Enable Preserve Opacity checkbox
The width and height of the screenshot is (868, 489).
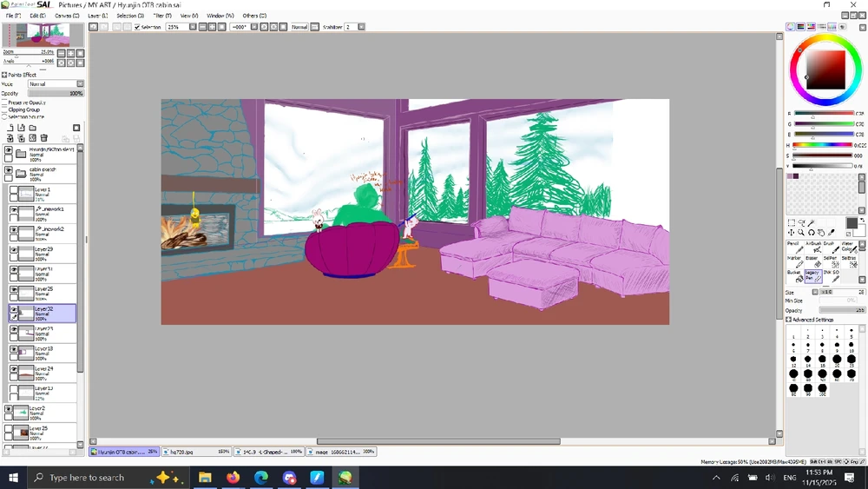(4, 102)
